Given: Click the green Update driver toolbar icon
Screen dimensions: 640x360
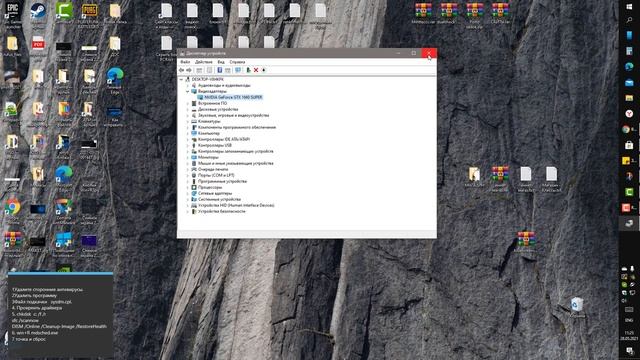Looking at the screenshot, I should click(248, 70).
